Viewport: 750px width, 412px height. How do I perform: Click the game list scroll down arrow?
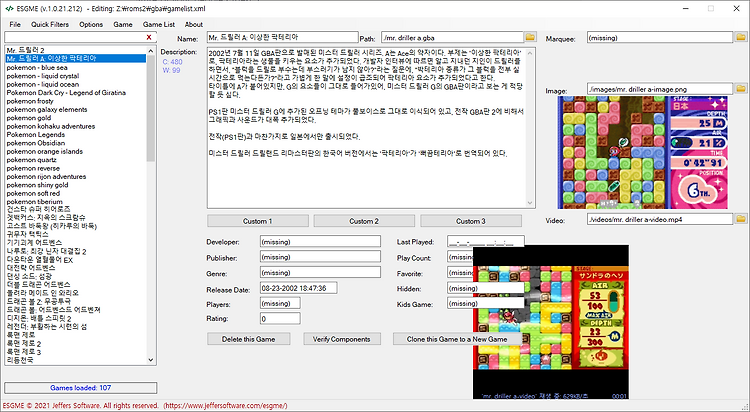[151, 360]
